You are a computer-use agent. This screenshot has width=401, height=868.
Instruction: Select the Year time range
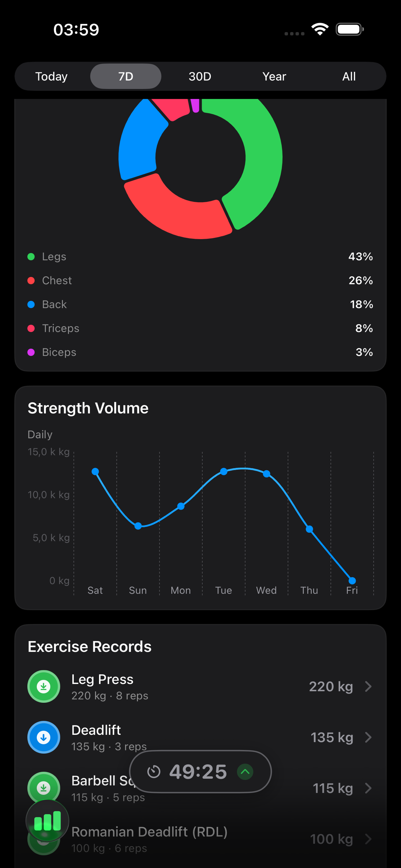click(x=275, y=76)
